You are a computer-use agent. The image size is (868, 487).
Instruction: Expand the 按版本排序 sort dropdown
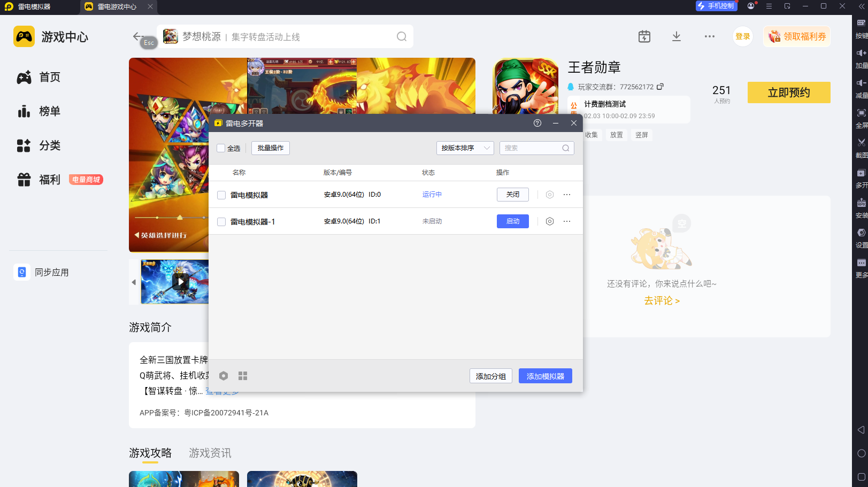point(465,148)
